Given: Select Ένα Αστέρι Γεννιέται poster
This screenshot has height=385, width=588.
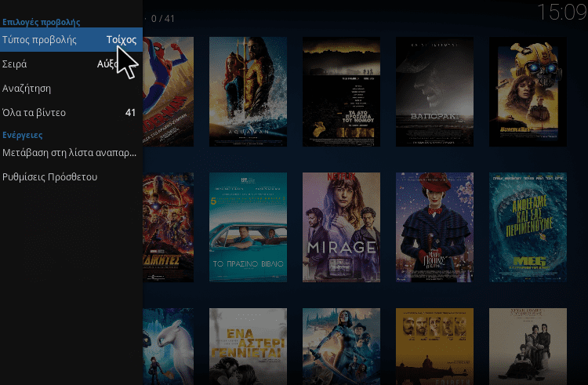Looking at the screenshot, I should point(248,347).
